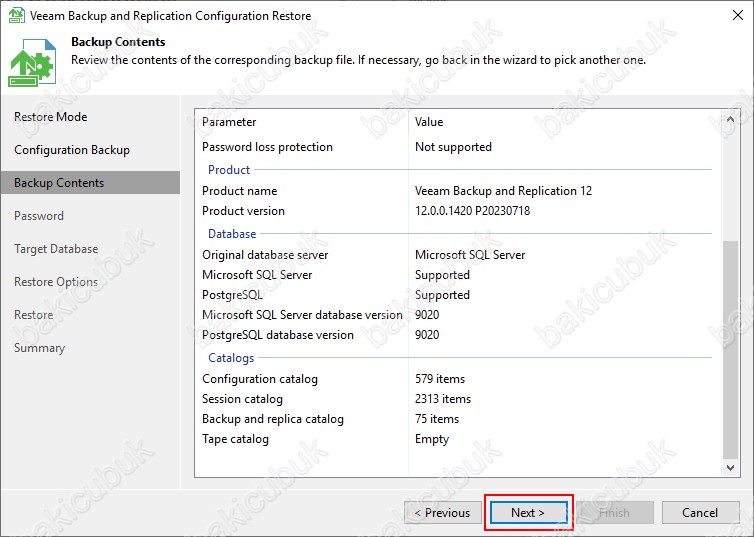Click the scroll down arrow in list

(730, 468)
